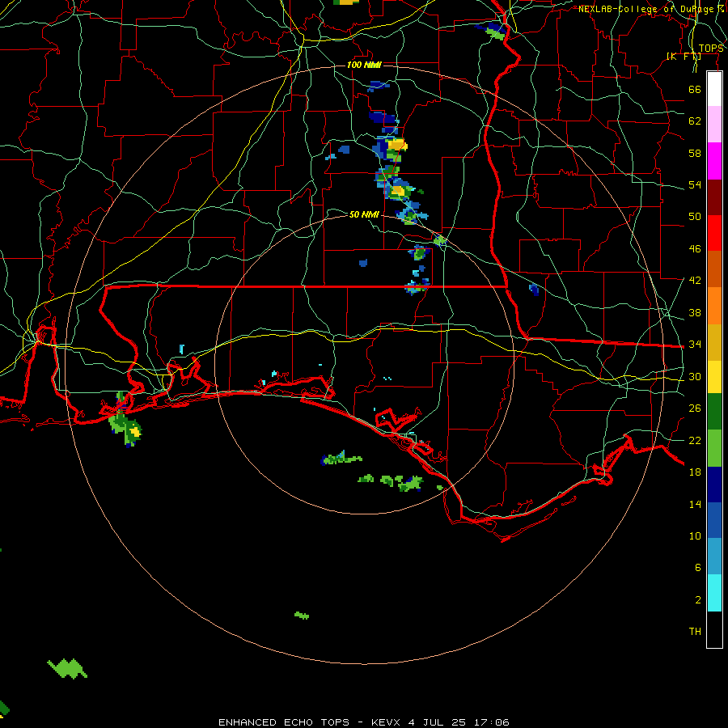Click the black threshold swatch beside TH
The width and height of the screenshot is (728, 728).
pyautogui.click(x=714, y=629)
